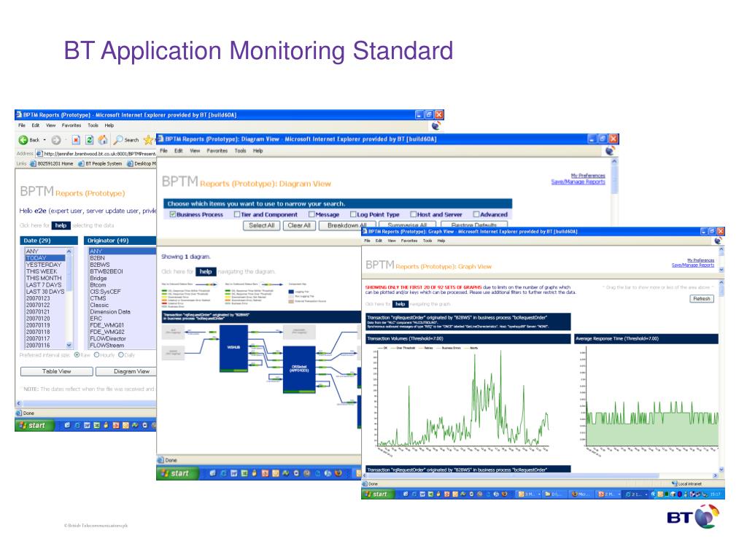The width and height of the screenshot is (747, 560).
Task: Click the Stop icon in BPTM Reports toolbar
Action: point(76,140)
